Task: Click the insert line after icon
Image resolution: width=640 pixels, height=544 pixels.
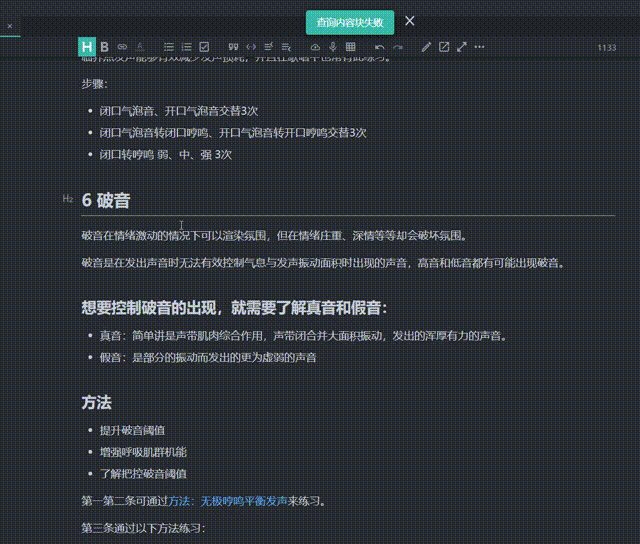Action: 287,47
